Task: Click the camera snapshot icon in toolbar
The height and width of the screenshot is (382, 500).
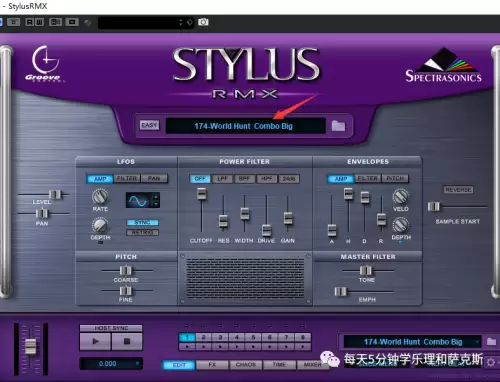Action: tap(203, 22)
